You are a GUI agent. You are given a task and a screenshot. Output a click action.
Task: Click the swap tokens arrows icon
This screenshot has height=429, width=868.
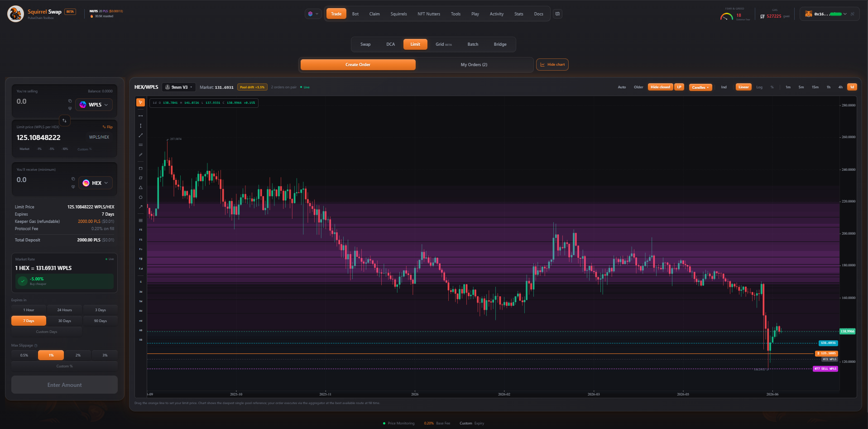(x=64, y=121)
